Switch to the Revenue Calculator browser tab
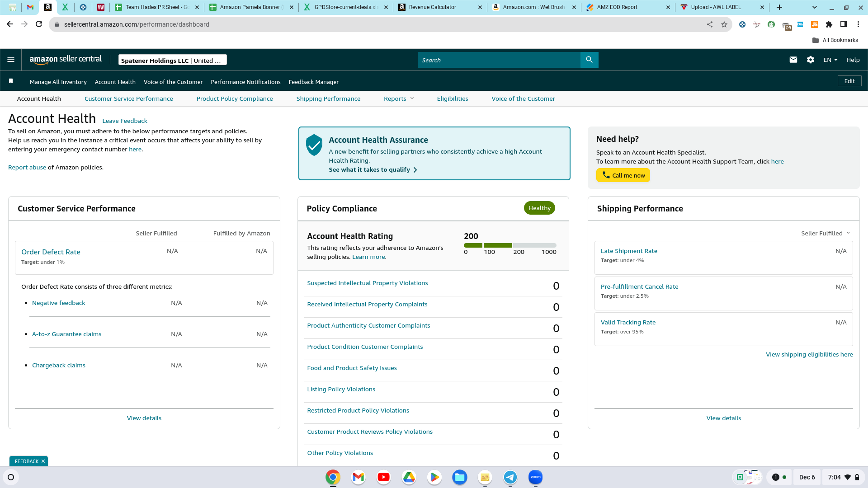 pos(440,7)
